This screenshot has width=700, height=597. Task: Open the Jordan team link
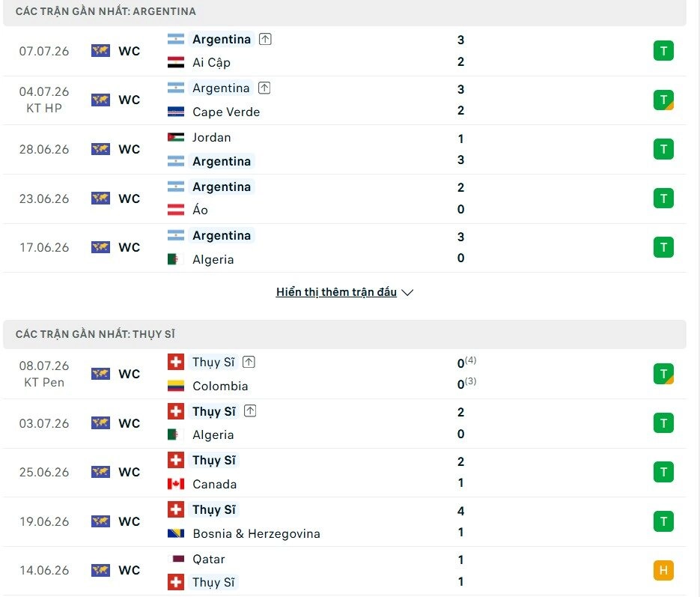(x=212, y=138)
